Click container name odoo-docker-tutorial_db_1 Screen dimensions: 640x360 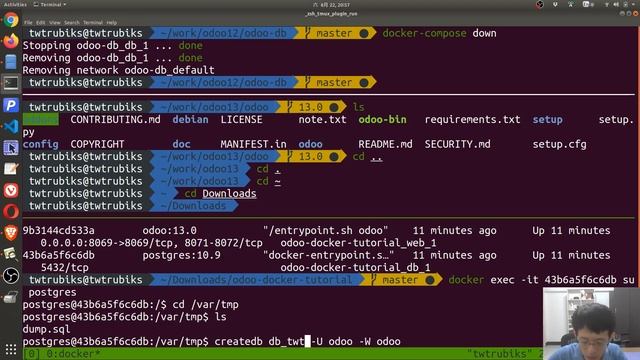355,268
